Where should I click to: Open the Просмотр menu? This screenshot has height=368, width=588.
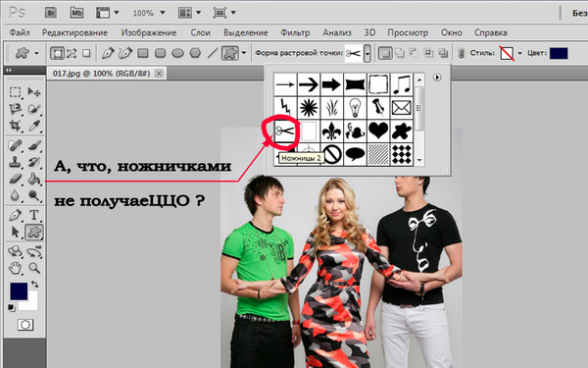click(408, 32)
